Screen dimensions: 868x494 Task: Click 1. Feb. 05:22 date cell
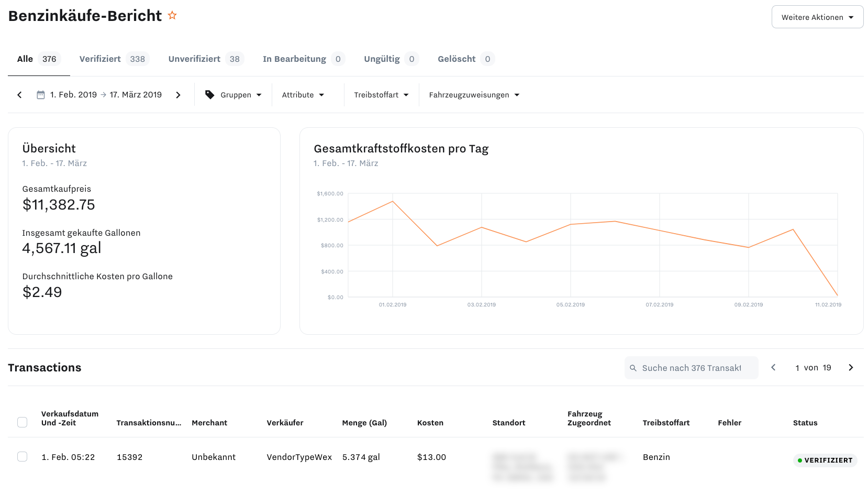click(x=68, y=457)
